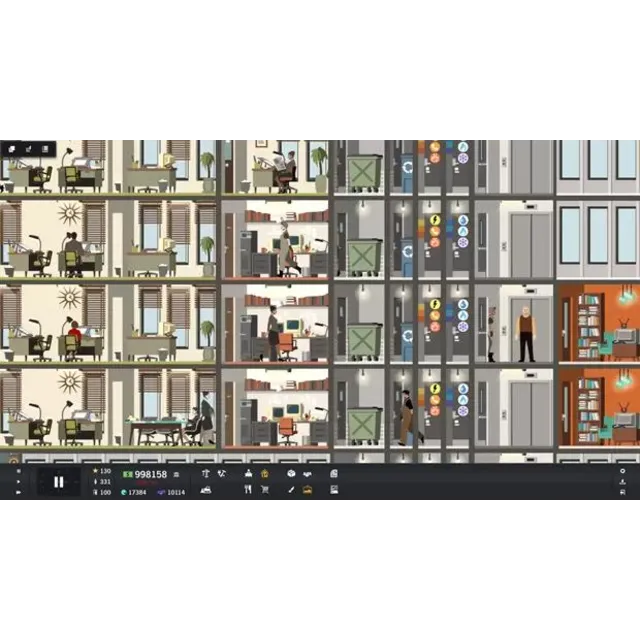Select the person reading newspaper at desk
Image resolution: width=640 pixels, height=640 pixels.
pos(286,171)
